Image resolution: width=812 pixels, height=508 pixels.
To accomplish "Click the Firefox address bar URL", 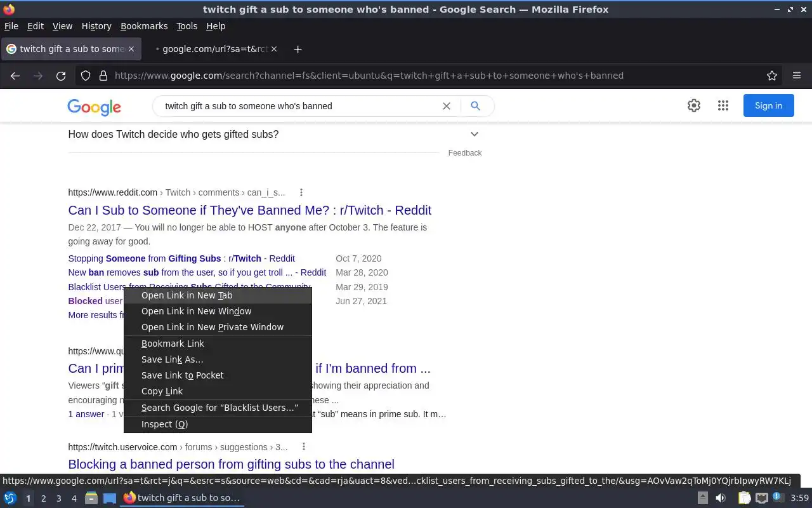I will [x=369, y=76].
